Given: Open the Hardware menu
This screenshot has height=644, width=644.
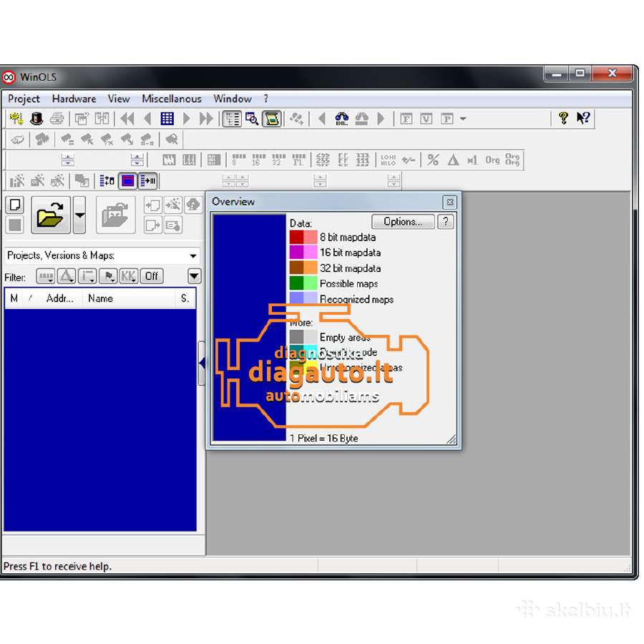Looking at the screenshot, I should pyautogui.click(x=74, y=99).
